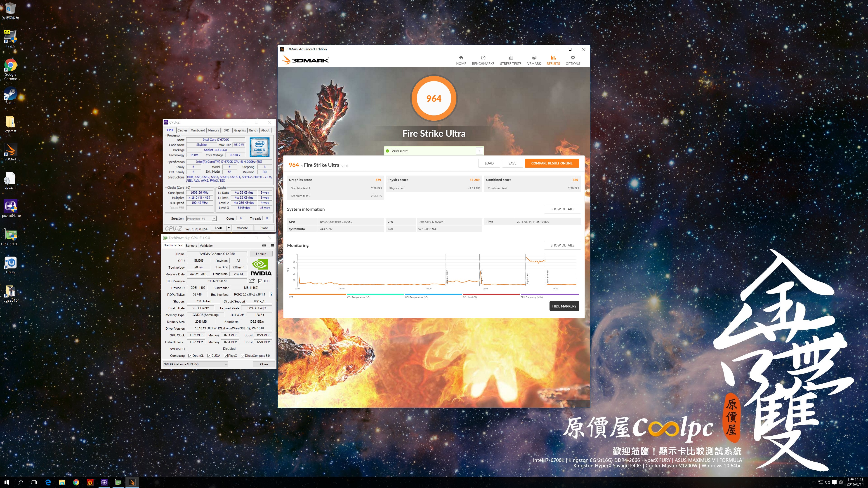Viewport: 868px width, 488px height.
Task: Click SAVE button in 3DMark
Action: 512,163
